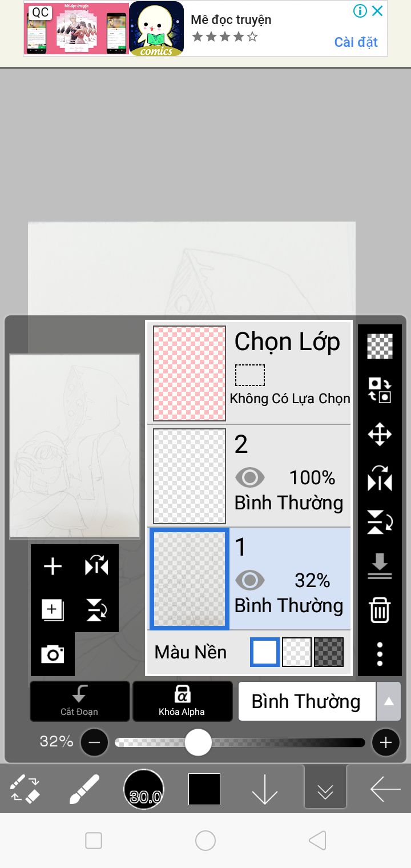Increase opacity with plus button
The width and height of the screenshot is (411, 868).
(386, 742)
